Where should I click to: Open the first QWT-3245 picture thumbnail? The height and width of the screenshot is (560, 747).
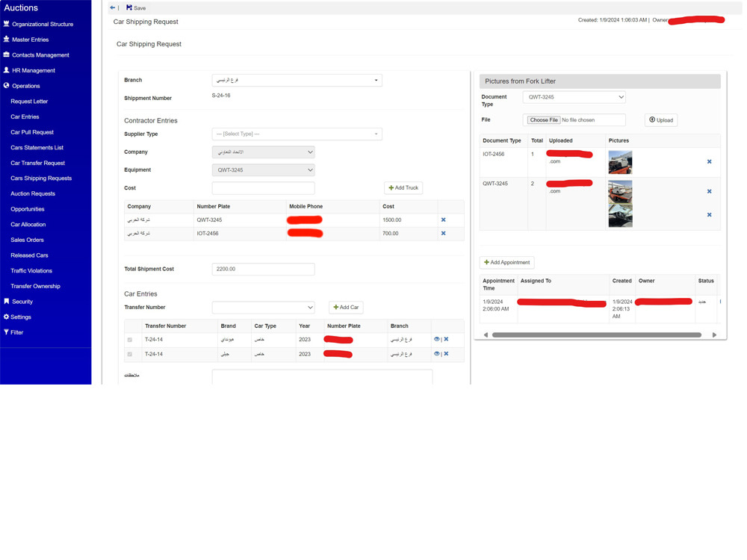620,192
